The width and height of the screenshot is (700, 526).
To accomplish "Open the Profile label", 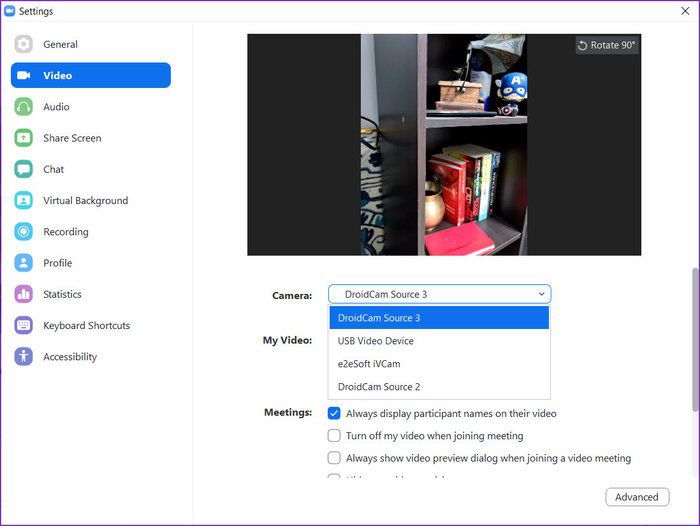I will (58, 263).
